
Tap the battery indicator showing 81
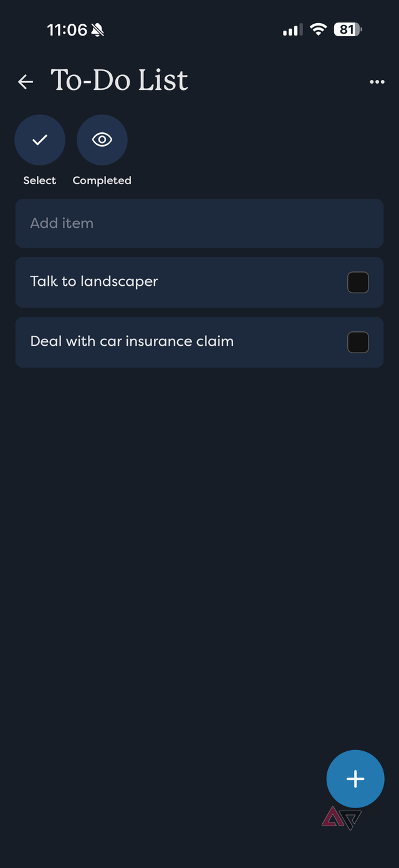click(347, 29)
